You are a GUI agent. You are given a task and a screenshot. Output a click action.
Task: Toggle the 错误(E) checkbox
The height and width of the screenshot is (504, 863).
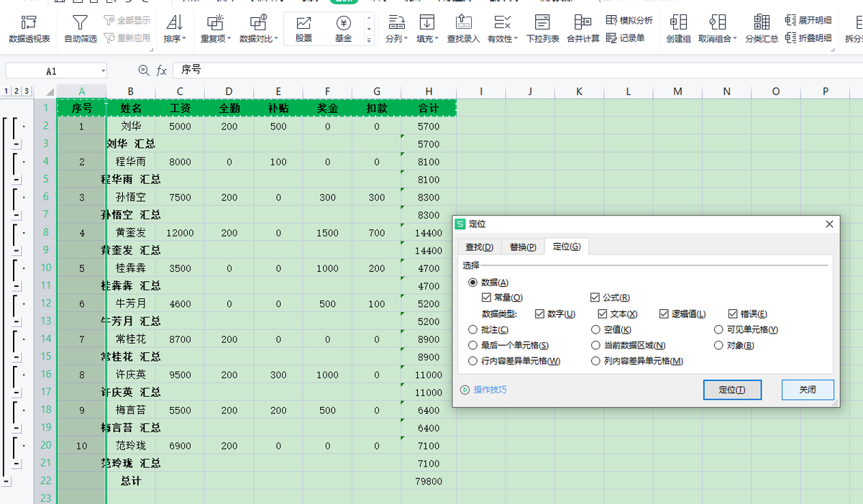(733, 314)
